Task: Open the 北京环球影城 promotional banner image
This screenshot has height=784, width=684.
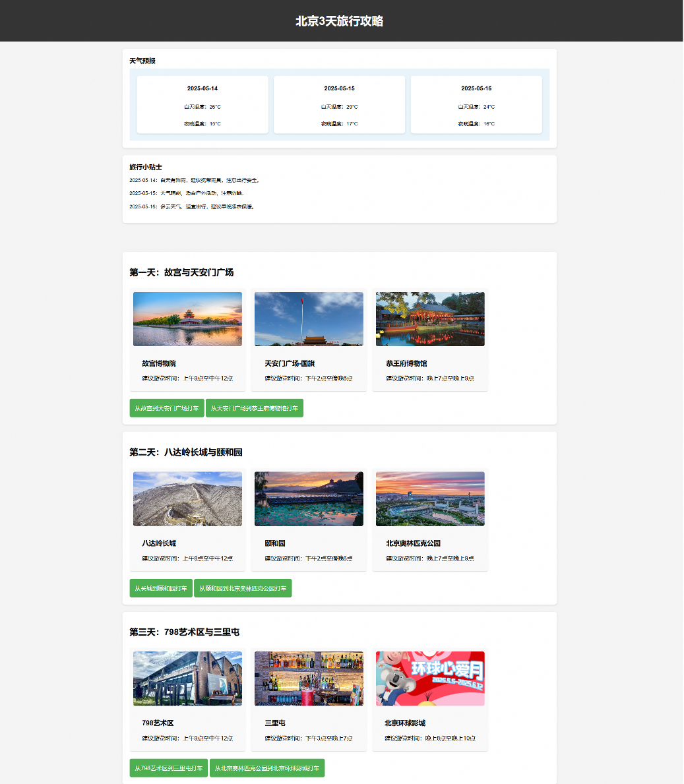Action: (x=431, y=678)
